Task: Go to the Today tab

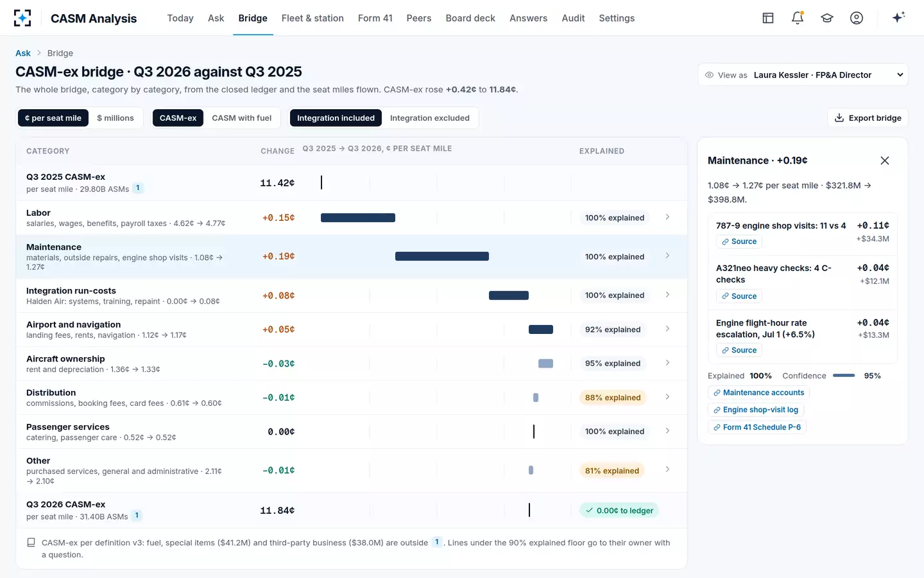Action: 180,18
